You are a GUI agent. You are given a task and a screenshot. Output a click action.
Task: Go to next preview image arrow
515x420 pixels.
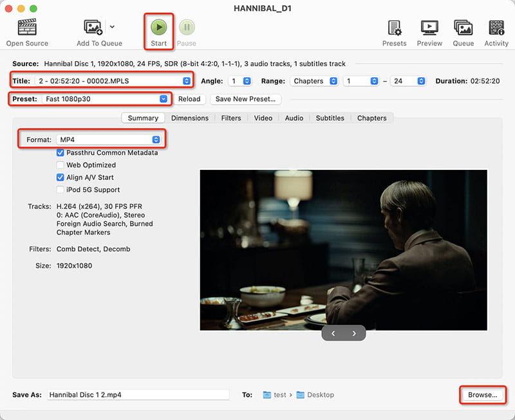(x=354, y=333)
